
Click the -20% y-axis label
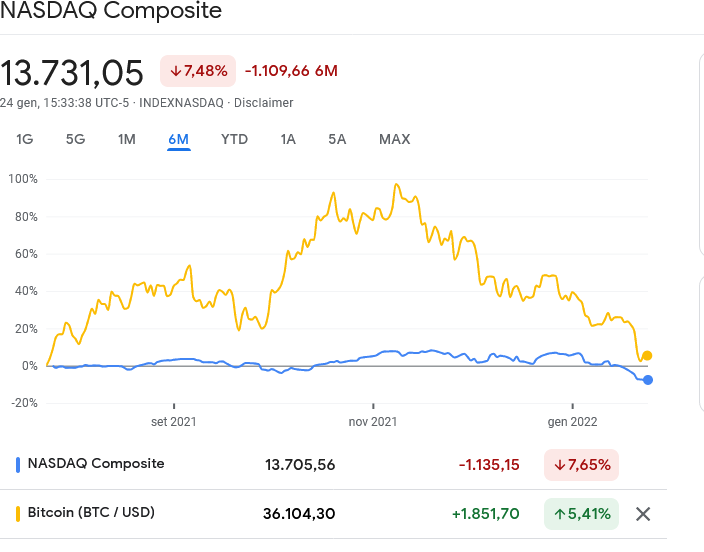point(25,403)
